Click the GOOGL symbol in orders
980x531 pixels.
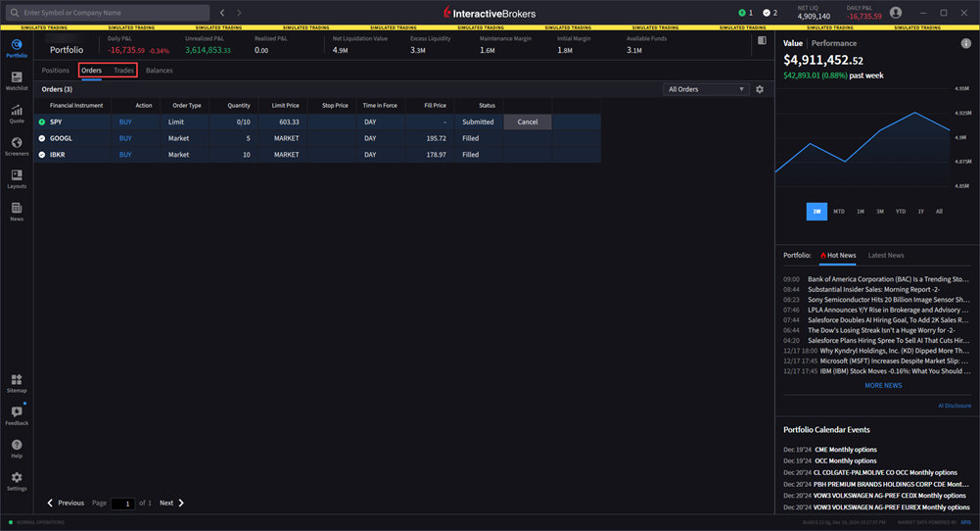coord(61,138)
